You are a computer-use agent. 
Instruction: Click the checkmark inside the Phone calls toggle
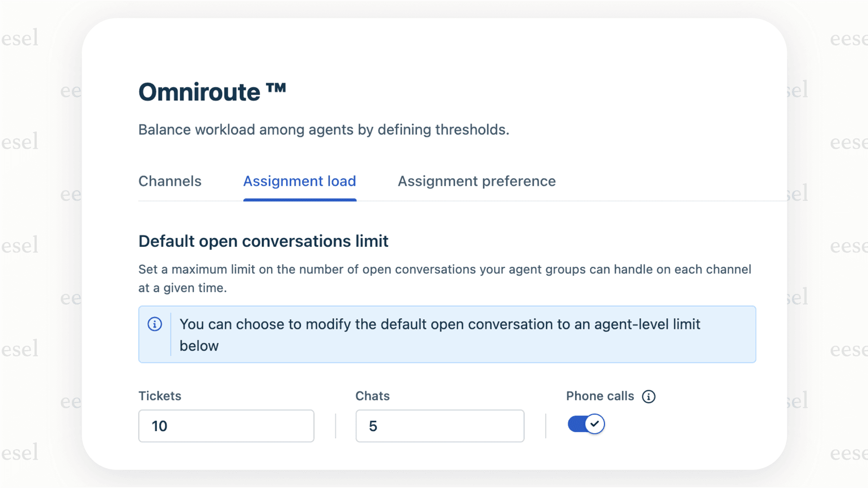[x=595, y=423]
